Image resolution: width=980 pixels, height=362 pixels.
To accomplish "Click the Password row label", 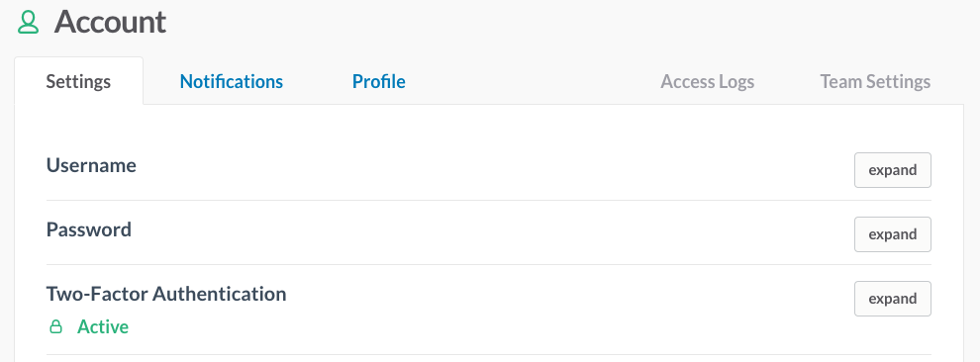I will pyautogui.click(x=89, y=229).
